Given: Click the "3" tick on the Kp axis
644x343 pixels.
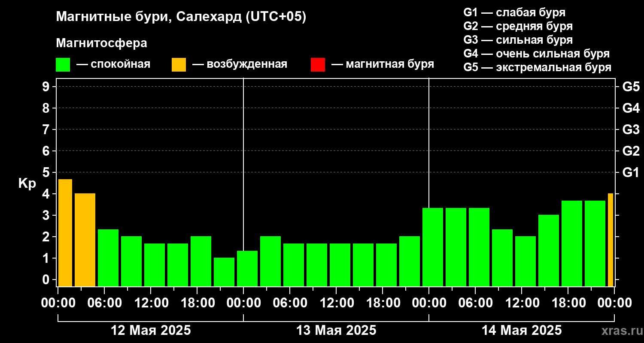Looking at the screenshot, I should click(x=47, y=215).
